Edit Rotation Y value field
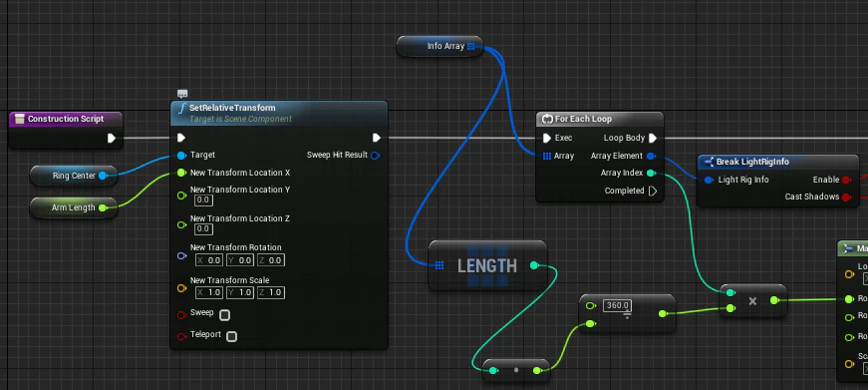Screen dimensions: 868x390 coord(240,260)
